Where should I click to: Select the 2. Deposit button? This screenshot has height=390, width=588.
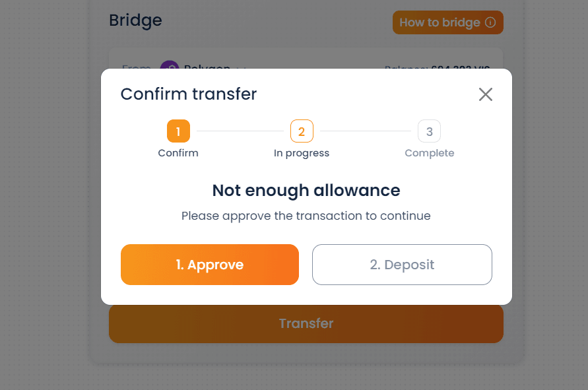tap(402, 265)
